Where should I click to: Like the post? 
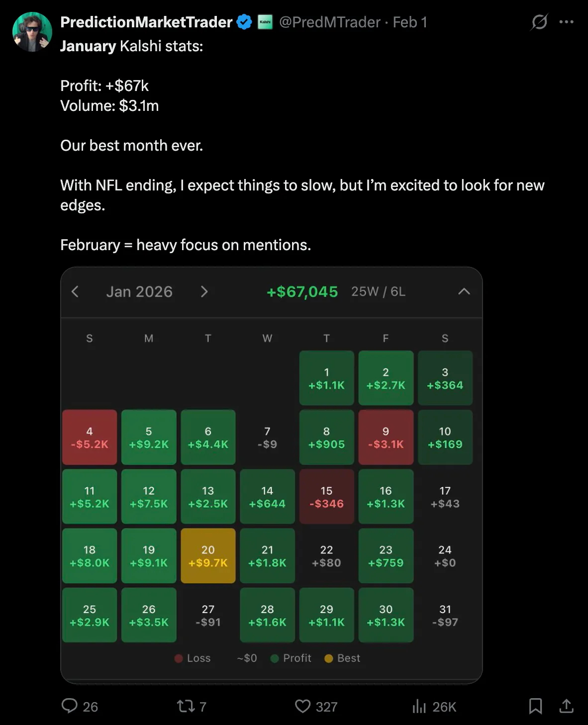tap(303, 706)
